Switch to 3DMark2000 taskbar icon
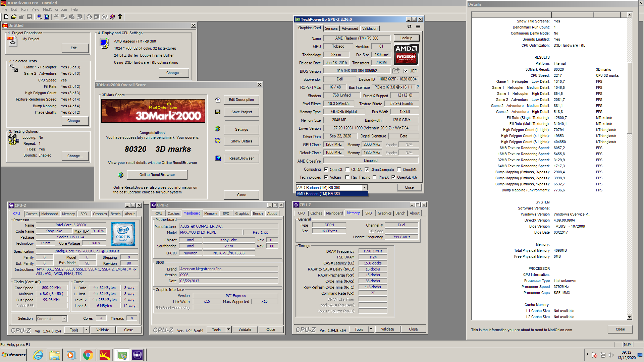Image resolution: width=644 pixels, height=362 pixels. coord(105,355)
